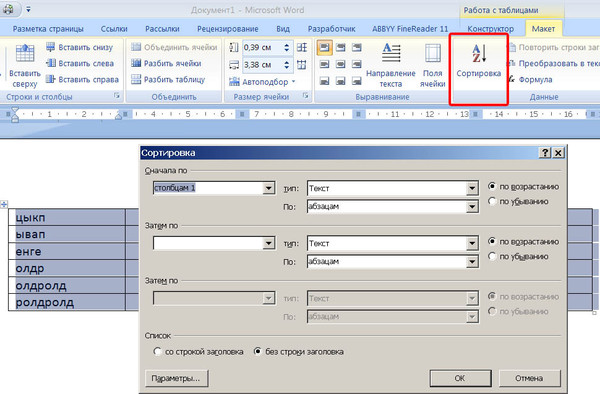Expand Размер ячейки dialog launcher
The width and height of the screenshot is (600, 394).
tap(305, 96)
